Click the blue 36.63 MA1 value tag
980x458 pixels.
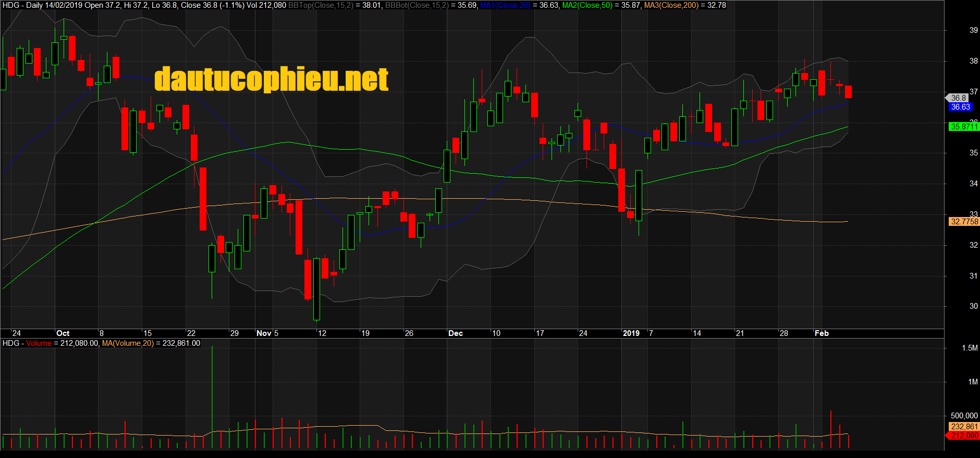960,107
